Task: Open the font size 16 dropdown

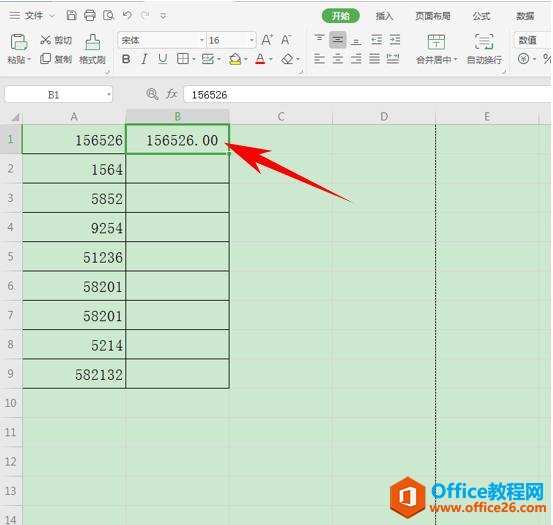Action: (251, 41)
